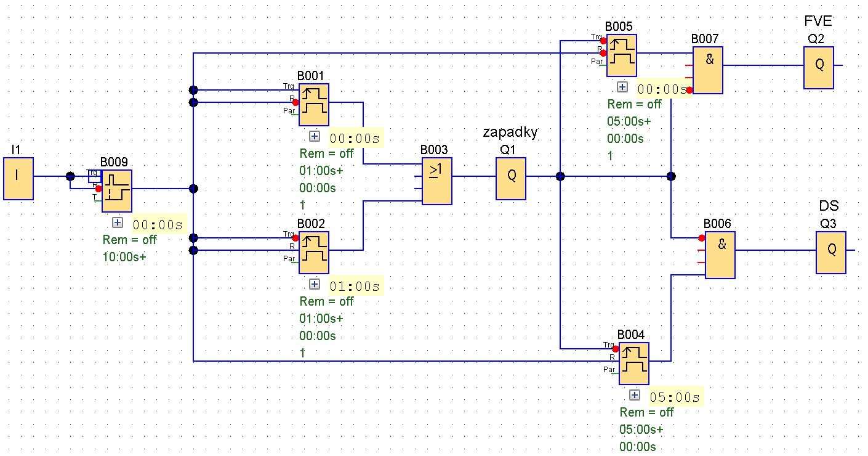This screenshot has height=456, width=868.
Task: Select the B006 AND gate block
Action: [720, 255]
